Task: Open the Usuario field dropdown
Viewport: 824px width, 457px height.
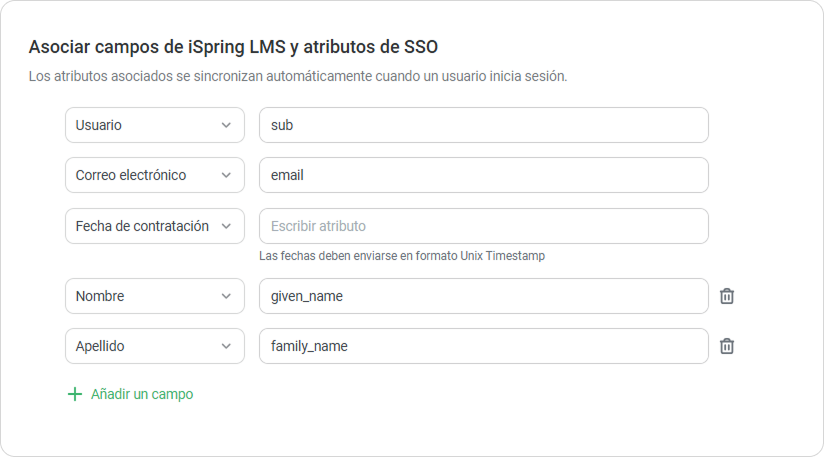Action: [x=155, y=125]
